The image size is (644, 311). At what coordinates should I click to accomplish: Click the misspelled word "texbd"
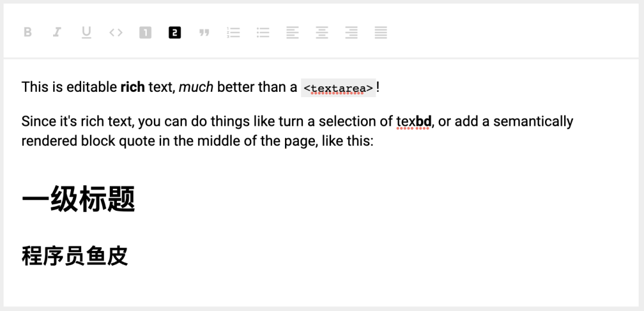pos(414,122)
